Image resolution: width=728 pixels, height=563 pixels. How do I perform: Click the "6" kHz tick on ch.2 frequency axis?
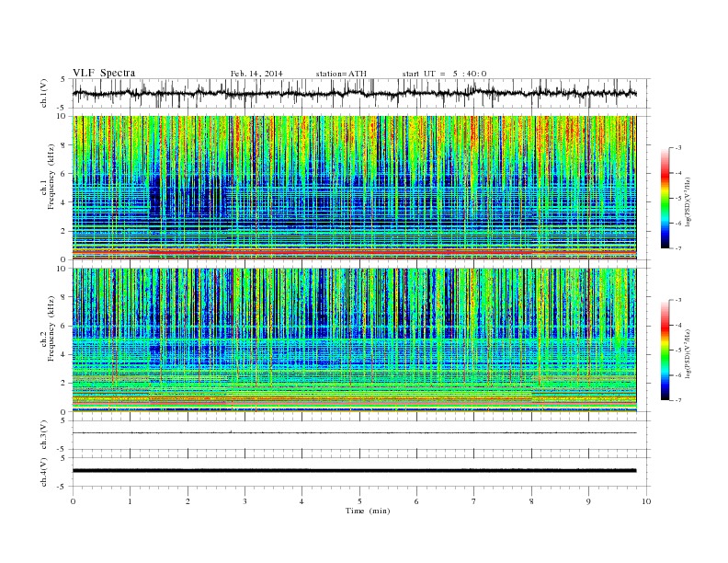(63, 326)
